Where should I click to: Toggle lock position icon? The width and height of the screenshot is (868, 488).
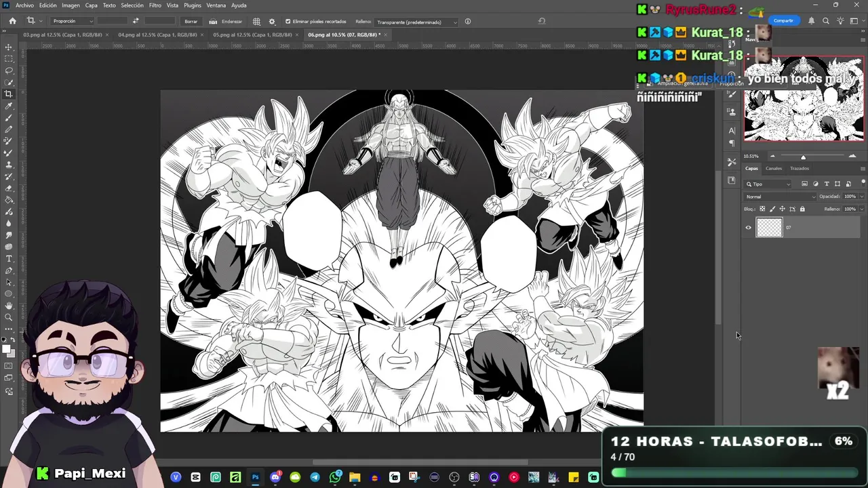(781, 209)
